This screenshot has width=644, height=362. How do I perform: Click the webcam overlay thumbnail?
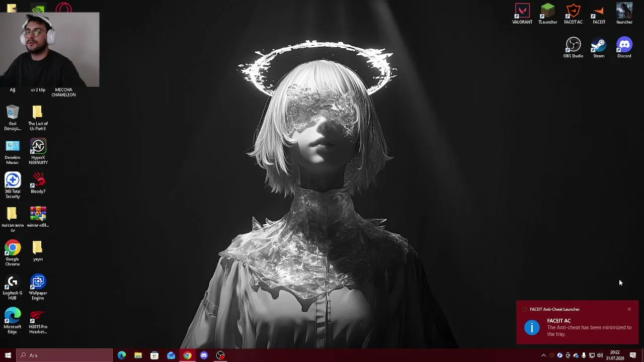50,50
